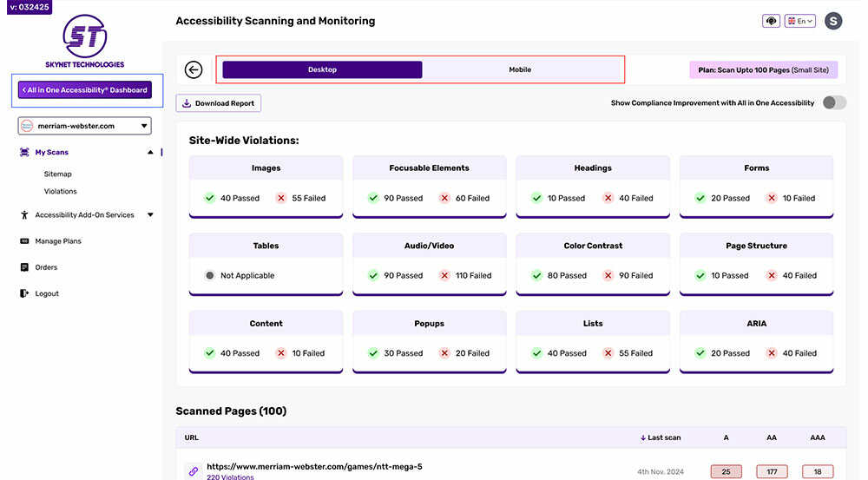Open the user avatar S icon
This screenshot has width=868, height=480.
pyautogui.click(x=833, y=21)
